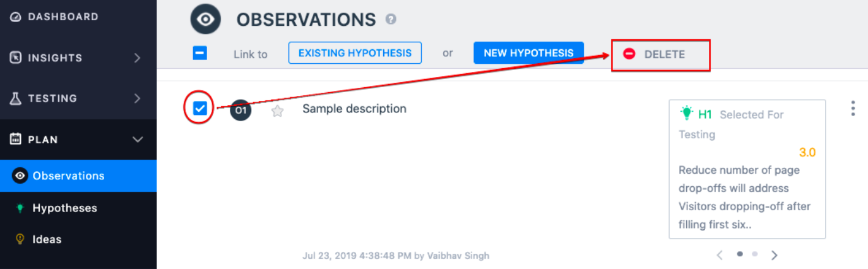This screenshot has height=269, width=868.
Task: Click the New Hypothesis button
Action: point(529,53)
